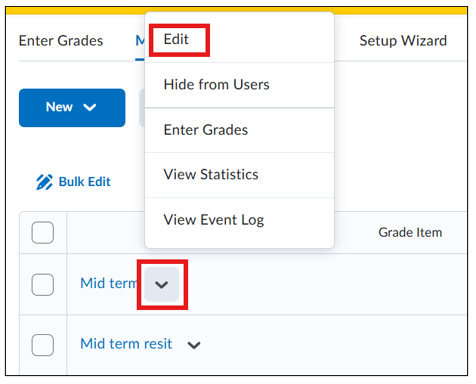The image size is (476, 384).
Task: Choose Enter Grades in the dropdown menu
Action: click(239, 130)
